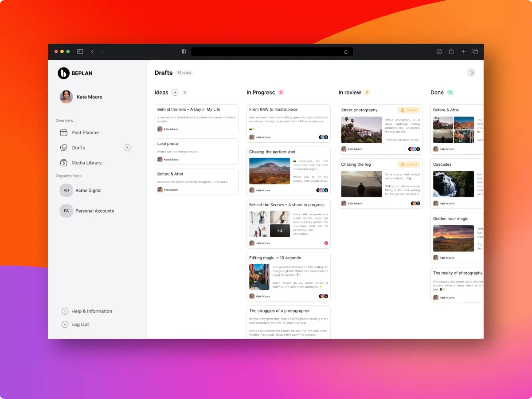Image resolution: width=532 pixels, height=399 pixels.
Task: Toggle the browser sidebar panel icon
Action: [80, 51]
